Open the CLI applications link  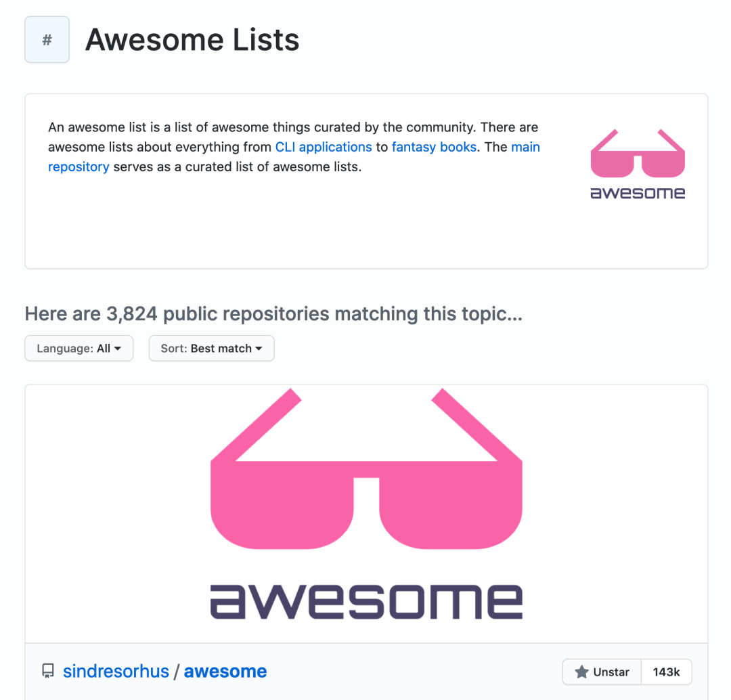[324, 147]
